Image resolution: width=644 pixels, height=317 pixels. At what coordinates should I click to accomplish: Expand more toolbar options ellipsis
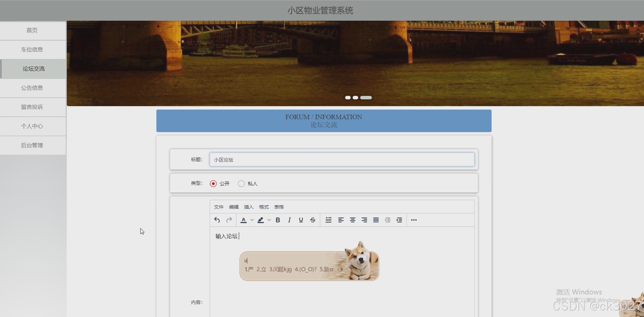click(x=414, y=220)
